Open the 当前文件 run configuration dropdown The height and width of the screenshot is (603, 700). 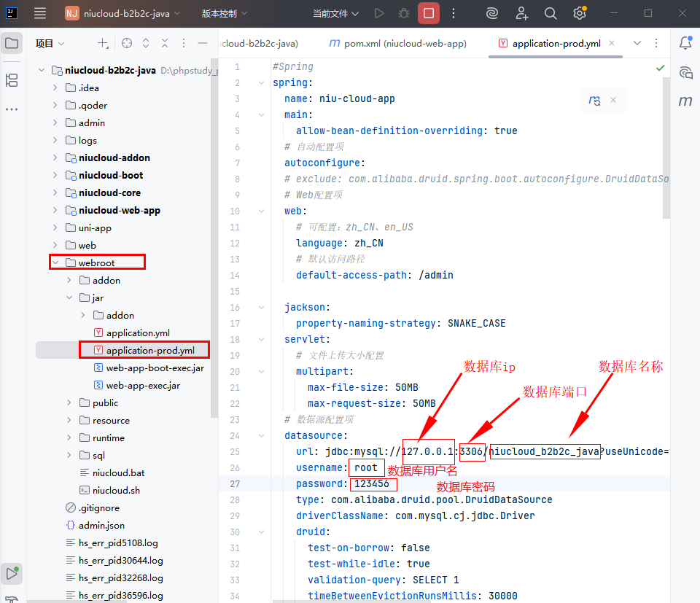point(335,13)
